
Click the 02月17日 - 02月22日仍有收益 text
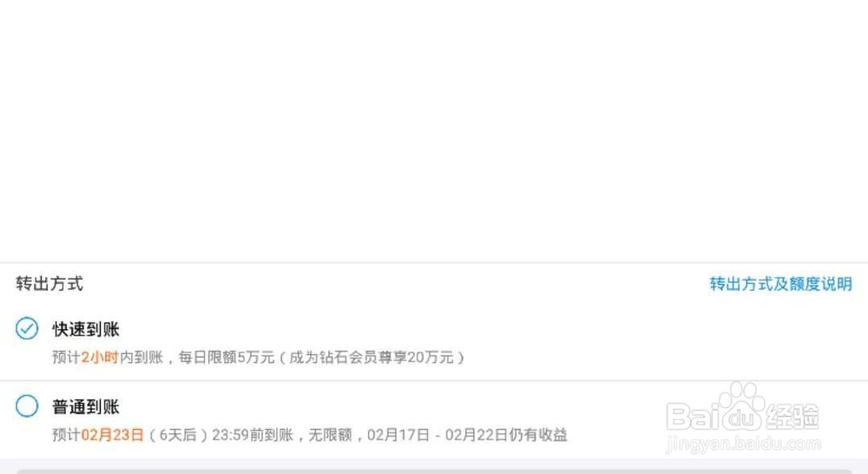coord(467,435)
